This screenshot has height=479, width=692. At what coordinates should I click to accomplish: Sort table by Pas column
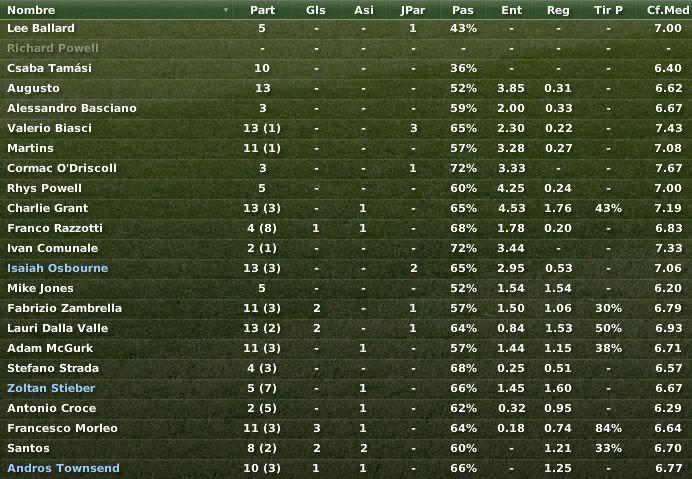[463, 10]
